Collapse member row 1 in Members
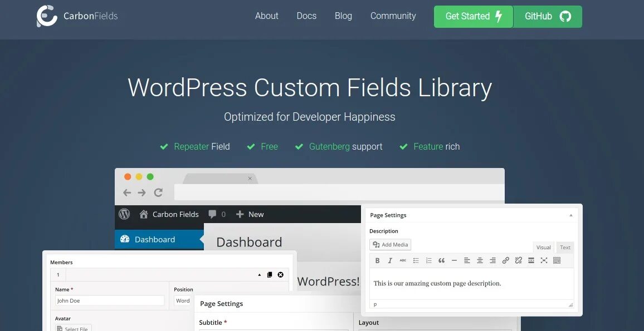Screen dimensions: 644x331 coord(260,275)
